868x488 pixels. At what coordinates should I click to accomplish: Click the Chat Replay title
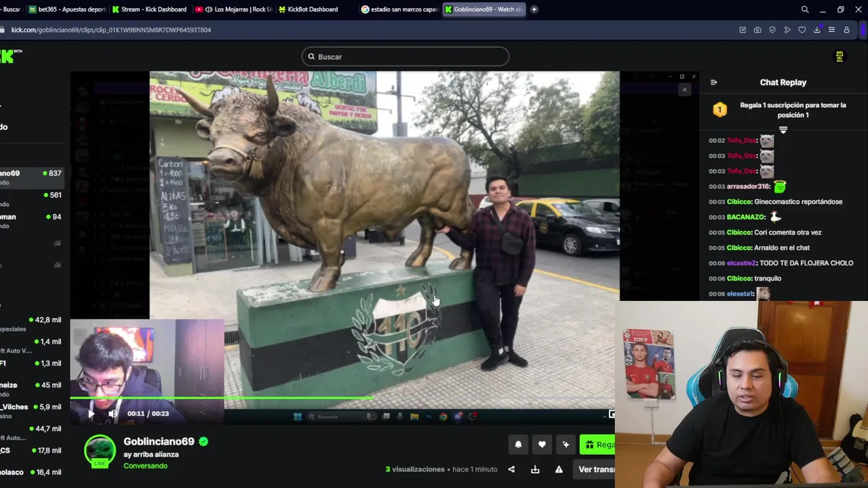tap(783, 82)
